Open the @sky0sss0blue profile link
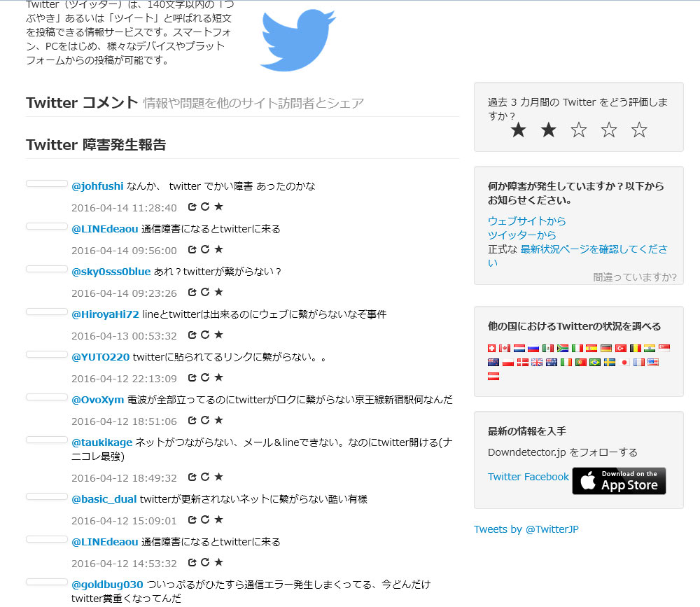This screenshot has height=607, width=700. point(111,272)
